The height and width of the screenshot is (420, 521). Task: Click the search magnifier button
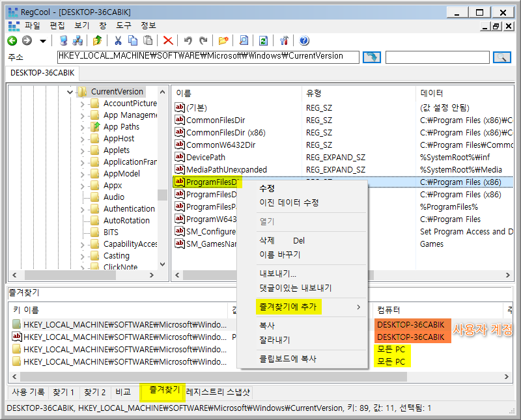point(501,57)
